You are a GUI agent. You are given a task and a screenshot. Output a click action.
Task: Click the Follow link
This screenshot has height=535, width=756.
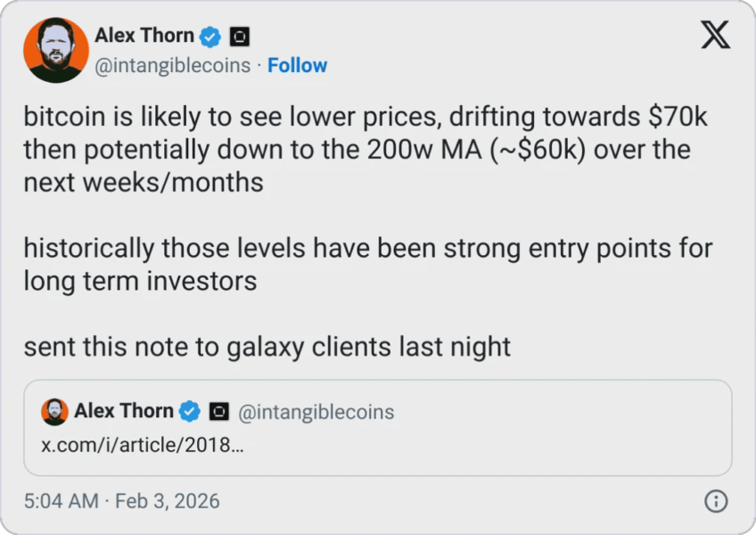297,65
